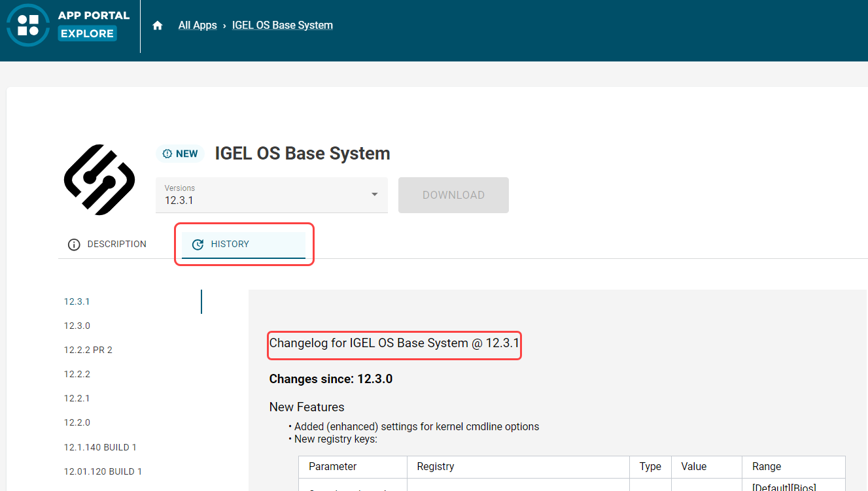Image resolution: width=868 pixels, height=491 pixels.
Task: Click the IGEL OS Base System app logo
Action: click(x=99, y=179)
